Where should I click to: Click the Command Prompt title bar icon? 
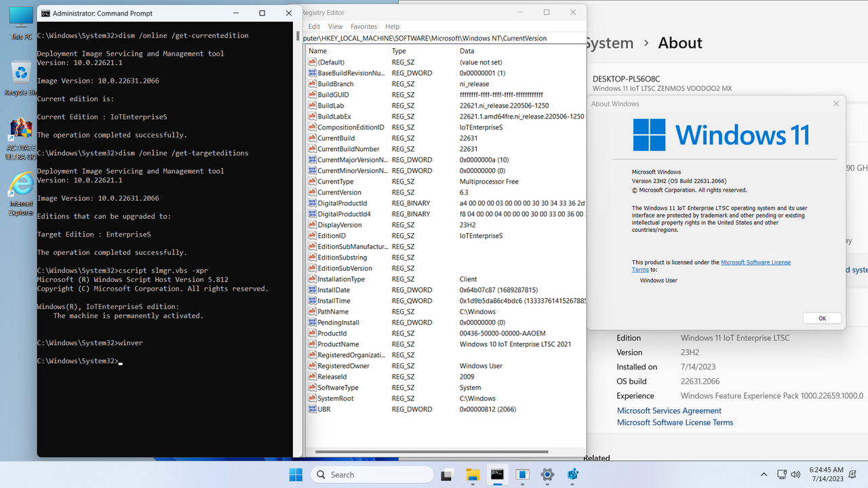click(45, 13)
